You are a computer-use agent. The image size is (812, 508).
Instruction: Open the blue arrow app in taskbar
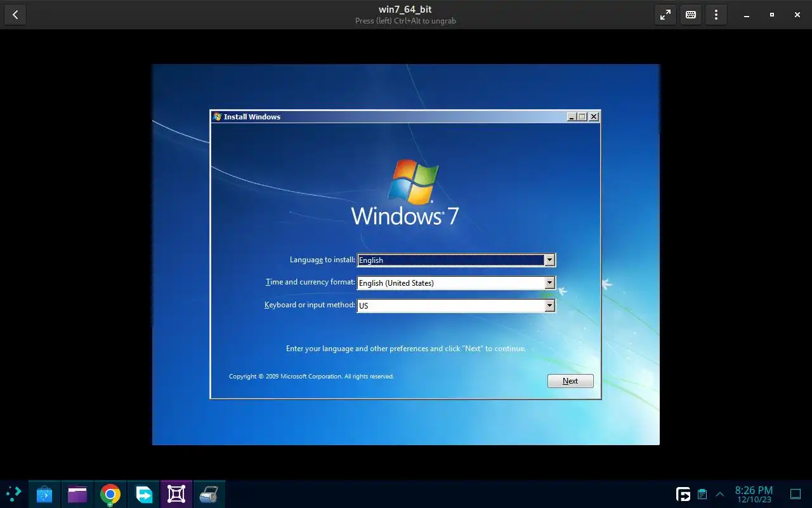[143, 494]
